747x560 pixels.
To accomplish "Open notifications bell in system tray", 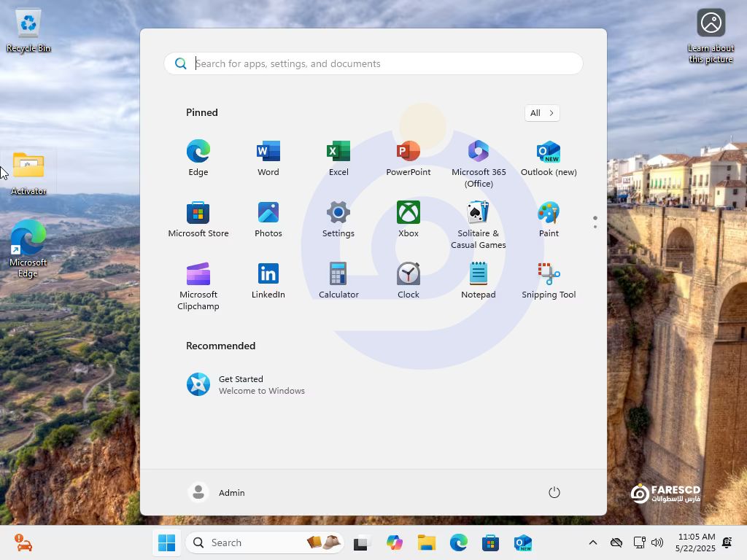I will coord(727,542).
